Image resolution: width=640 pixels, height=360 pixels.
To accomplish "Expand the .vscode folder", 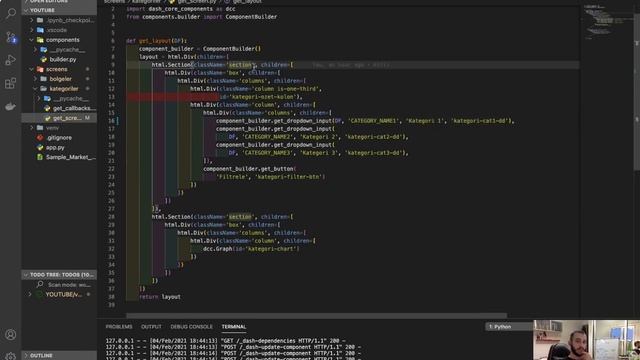I will click(32, 30).
